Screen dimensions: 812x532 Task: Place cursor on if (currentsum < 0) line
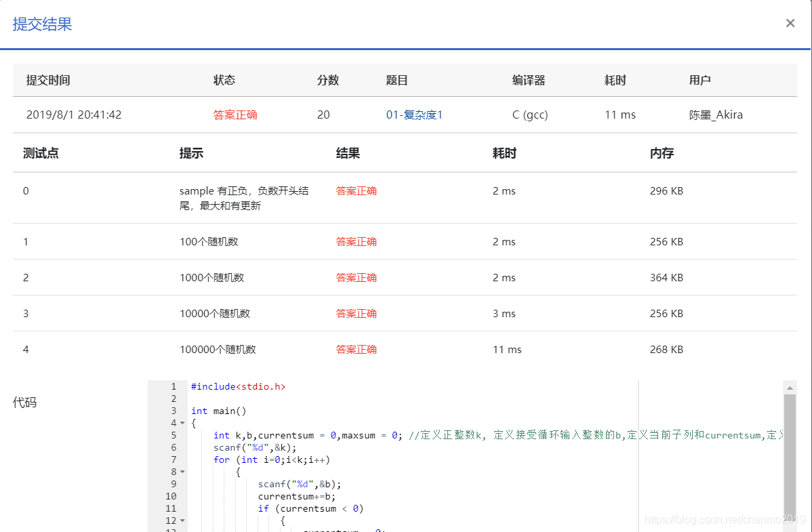310,509
